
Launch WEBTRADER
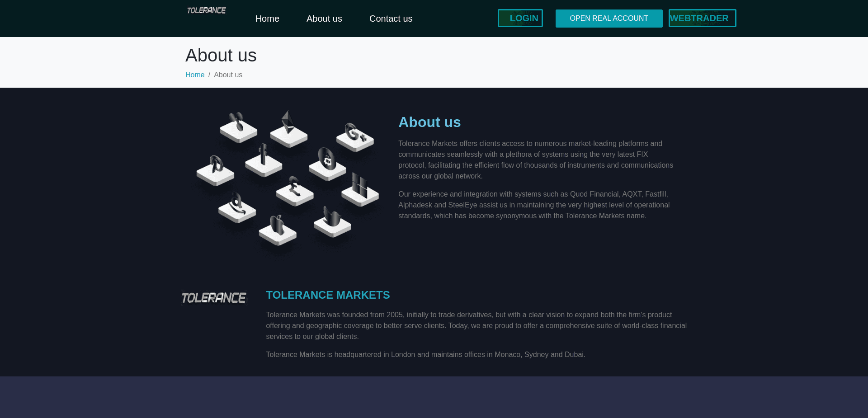[702, 18]
